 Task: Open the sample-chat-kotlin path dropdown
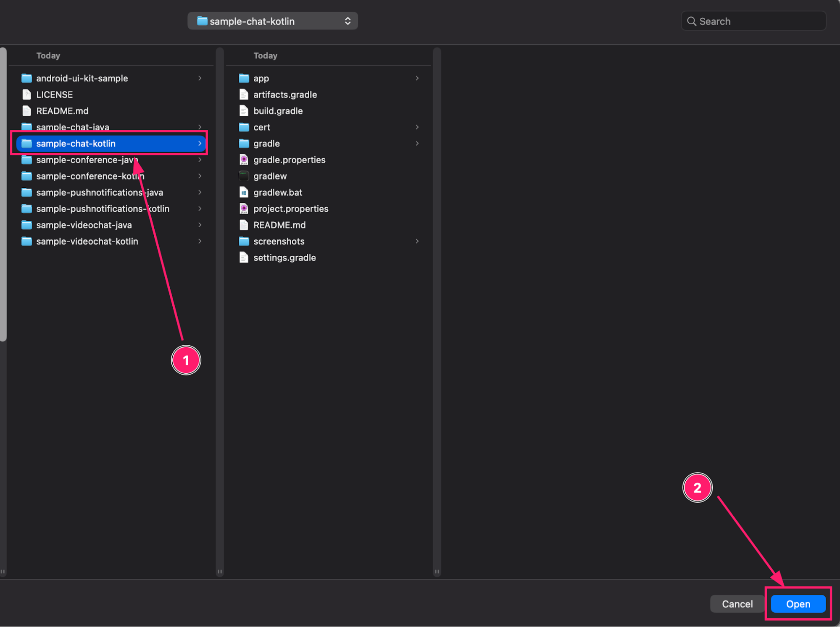(x=273, y=21)
